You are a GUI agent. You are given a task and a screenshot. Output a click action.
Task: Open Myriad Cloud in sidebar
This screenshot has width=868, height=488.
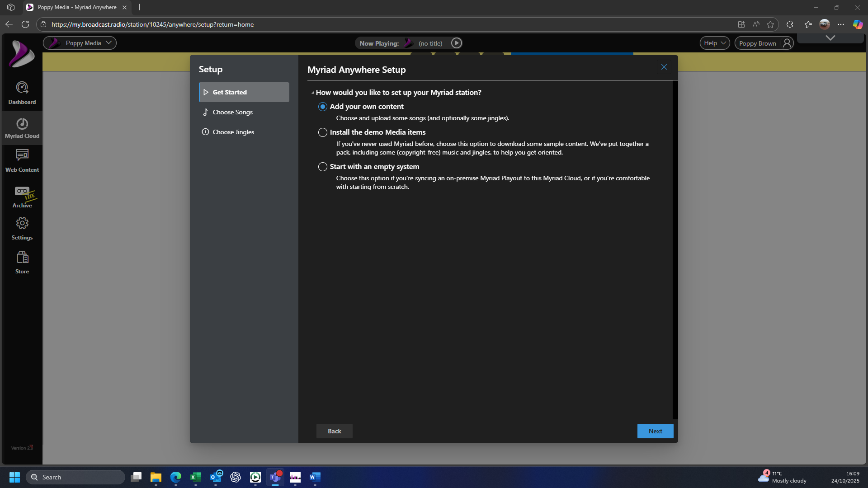22,128
